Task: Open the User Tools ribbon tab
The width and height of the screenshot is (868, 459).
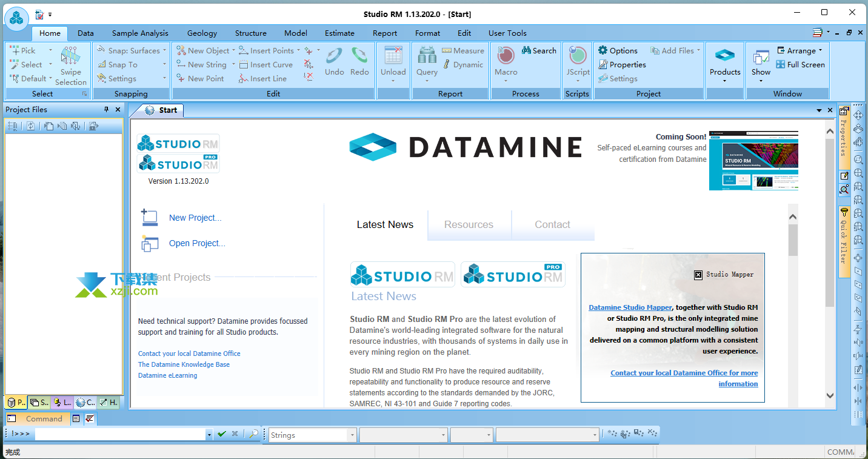Action: tap(507, 33)
